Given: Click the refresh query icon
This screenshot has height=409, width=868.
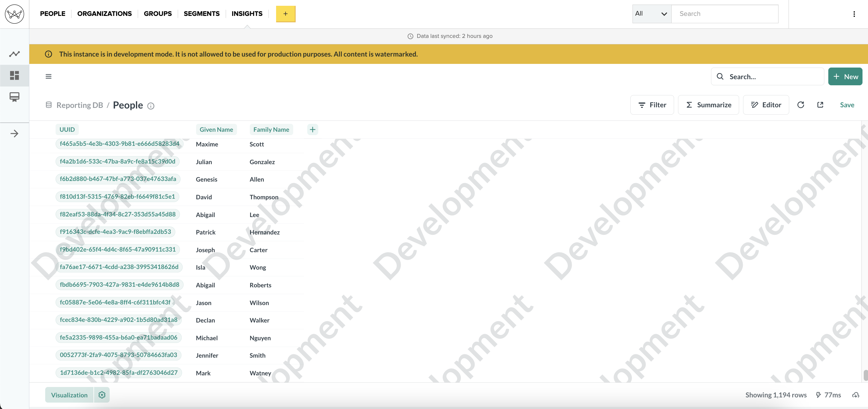Looking at the screenshot, I should (801, 105).
